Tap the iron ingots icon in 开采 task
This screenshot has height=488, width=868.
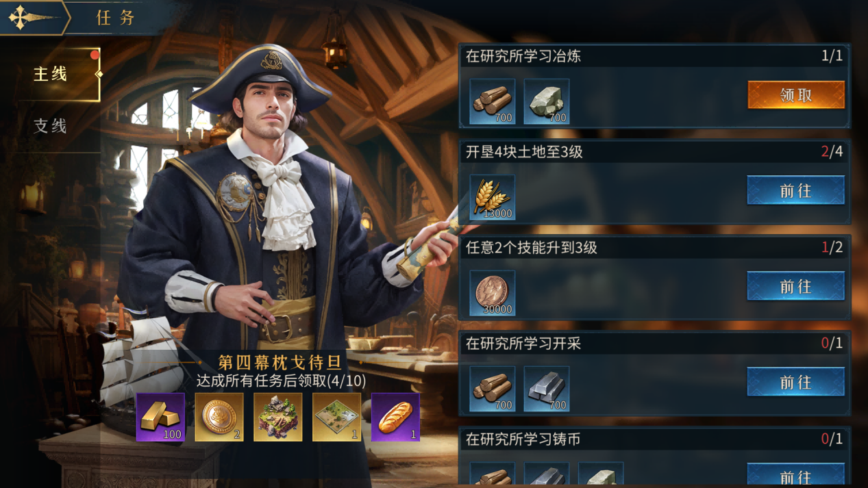(547, 389)
